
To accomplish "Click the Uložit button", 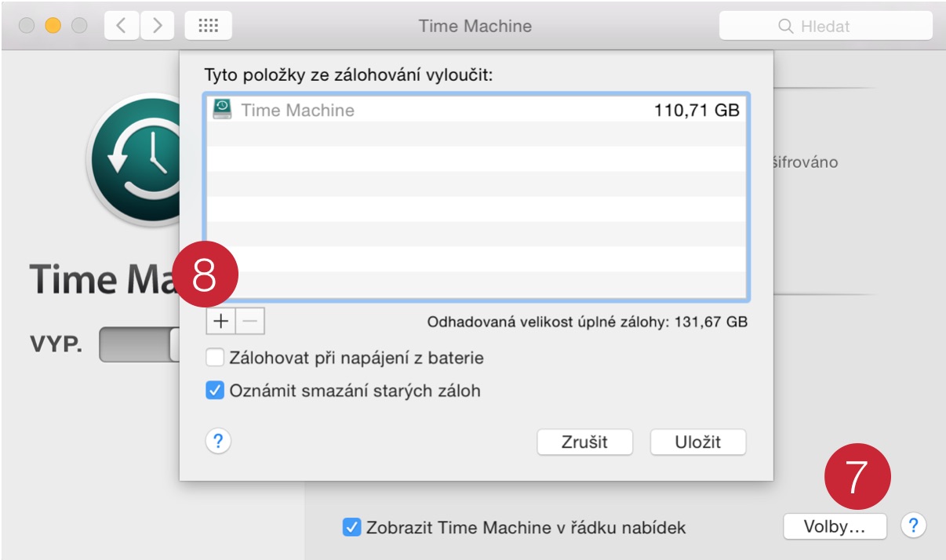I will click(x=698, y=442).
